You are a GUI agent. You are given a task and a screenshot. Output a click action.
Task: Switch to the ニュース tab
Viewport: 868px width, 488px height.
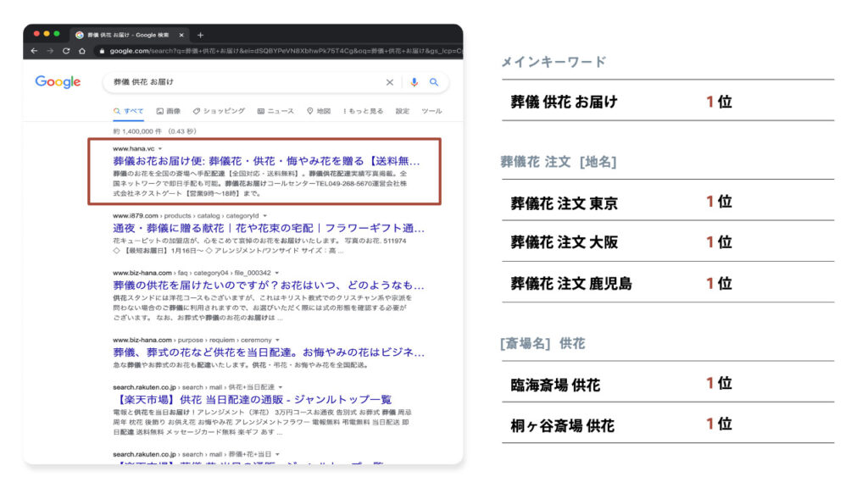pos(275,111)
